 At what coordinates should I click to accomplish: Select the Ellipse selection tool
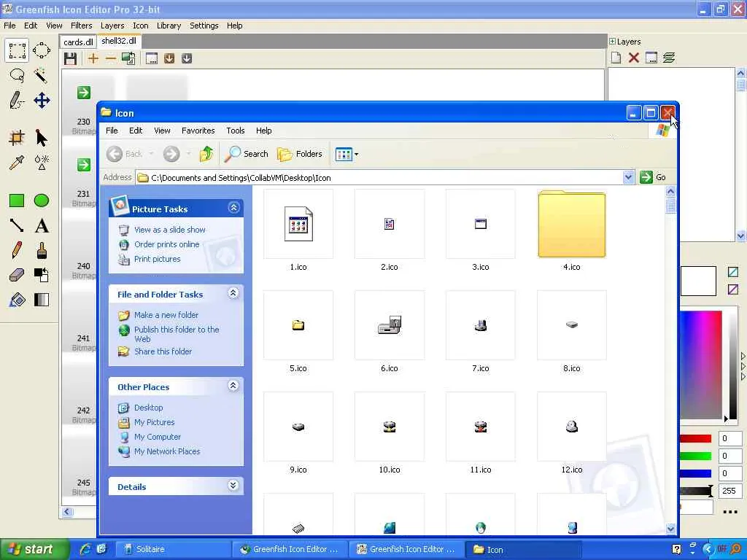pyautogui.click(x=42, y=50)
